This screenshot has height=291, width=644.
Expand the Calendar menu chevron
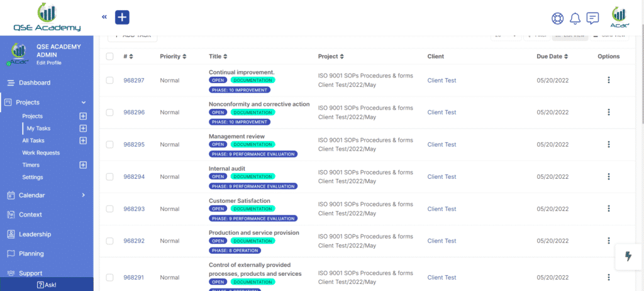84,195
